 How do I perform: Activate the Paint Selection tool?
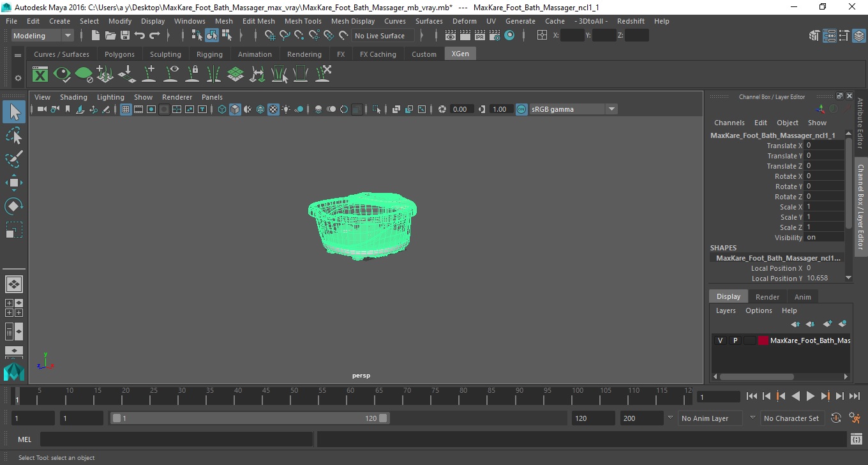click(14, 159)
